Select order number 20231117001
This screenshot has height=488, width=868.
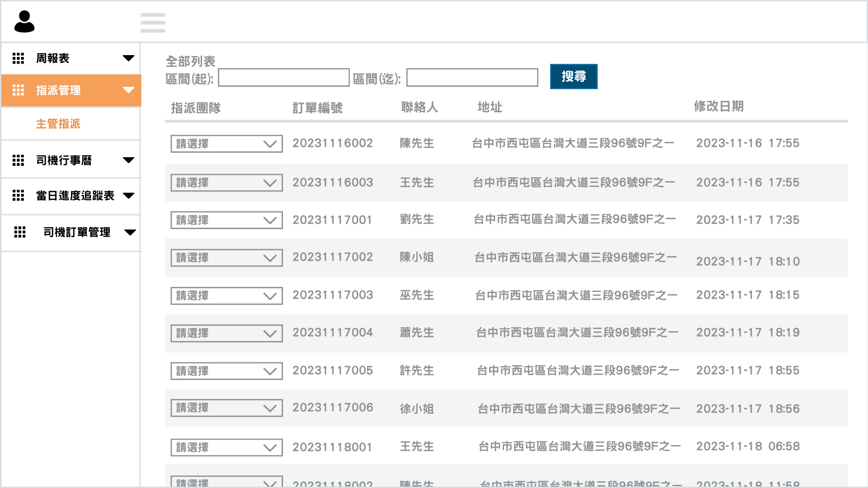(x=332, y=220)
